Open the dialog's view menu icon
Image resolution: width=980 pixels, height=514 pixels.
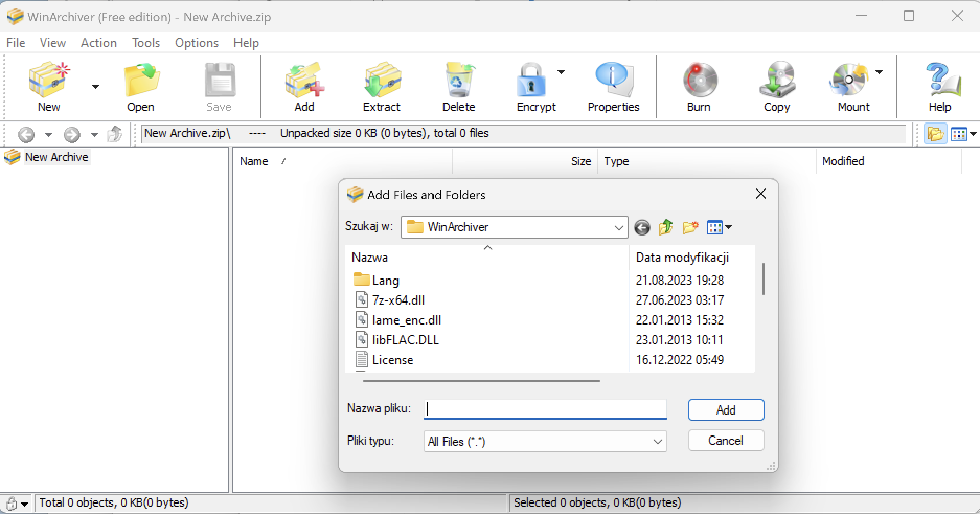pos(719,227)
